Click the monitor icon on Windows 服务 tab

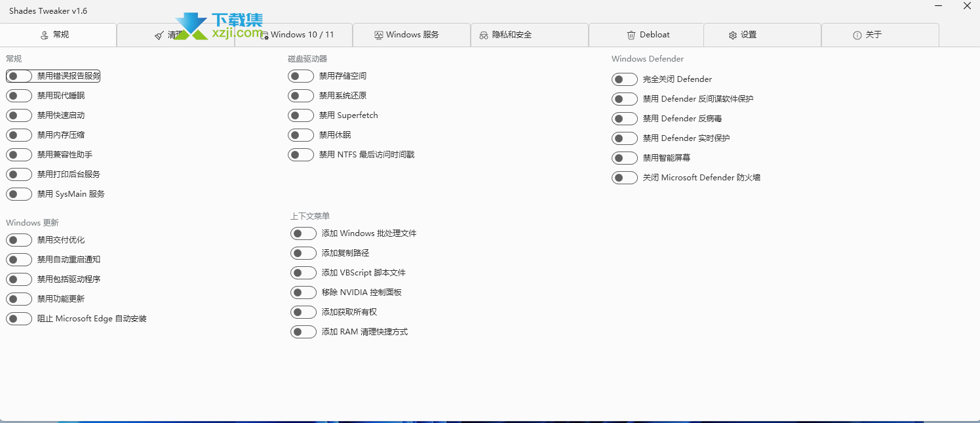click(379, 35)
